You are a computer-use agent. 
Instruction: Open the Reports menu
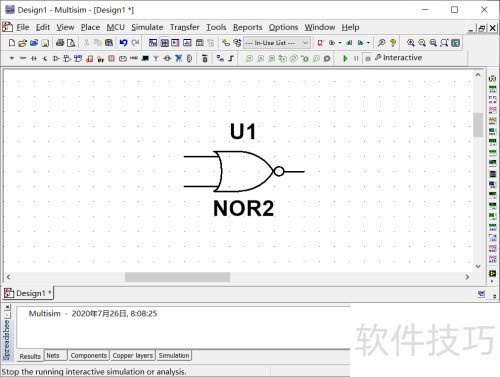click(247, 27)
